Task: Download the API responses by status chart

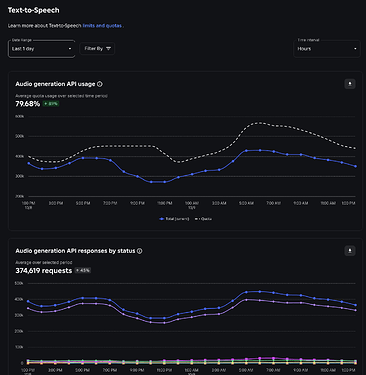Action: coord(350,251)
